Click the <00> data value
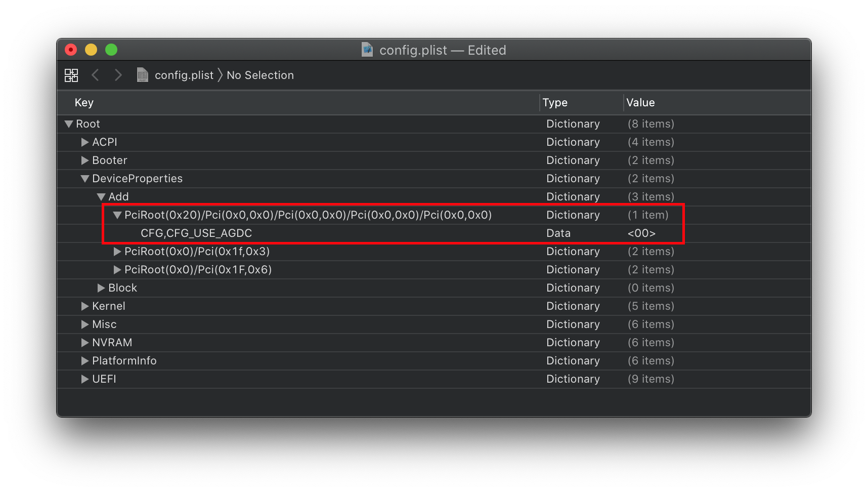Screen dimensions: 868x492 (x=641, y=233)
